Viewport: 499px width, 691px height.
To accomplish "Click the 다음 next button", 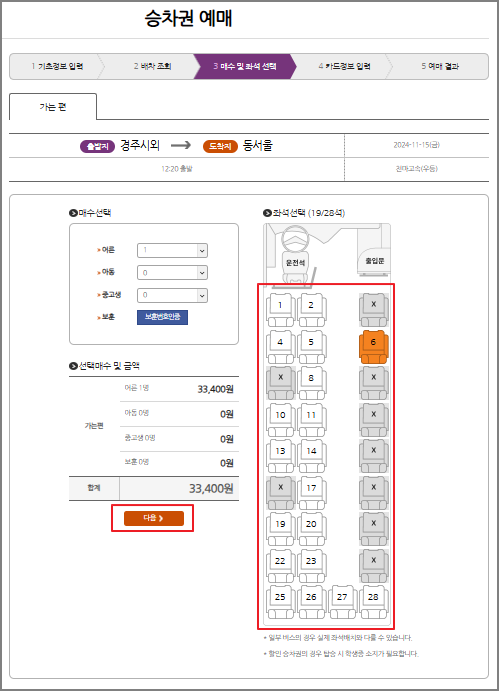I will click(153, 518).
